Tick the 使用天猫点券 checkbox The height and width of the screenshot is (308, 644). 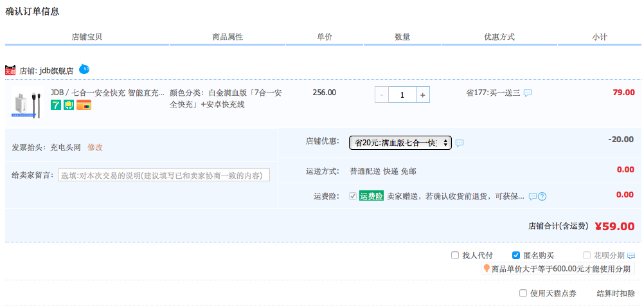[523, 293]
